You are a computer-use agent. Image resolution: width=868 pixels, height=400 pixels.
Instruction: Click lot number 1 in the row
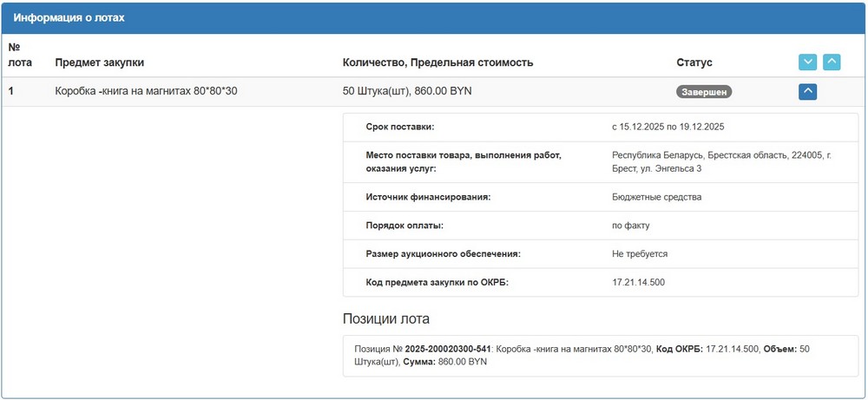11,91
